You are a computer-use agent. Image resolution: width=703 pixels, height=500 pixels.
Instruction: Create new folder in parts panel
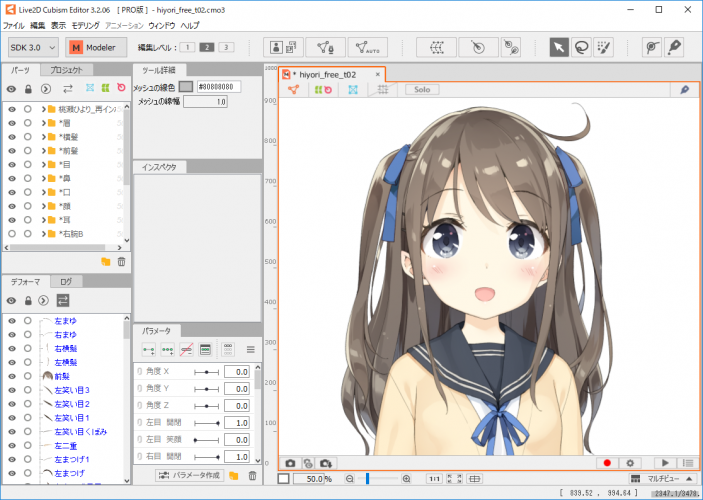click(x=106, y=261)
